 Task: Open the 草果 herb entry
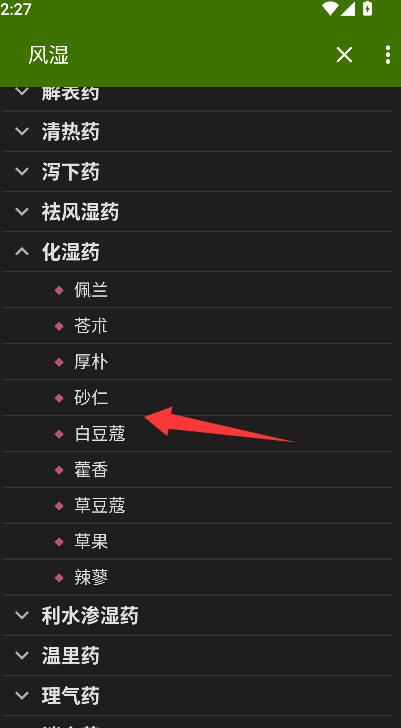point(197,542)
